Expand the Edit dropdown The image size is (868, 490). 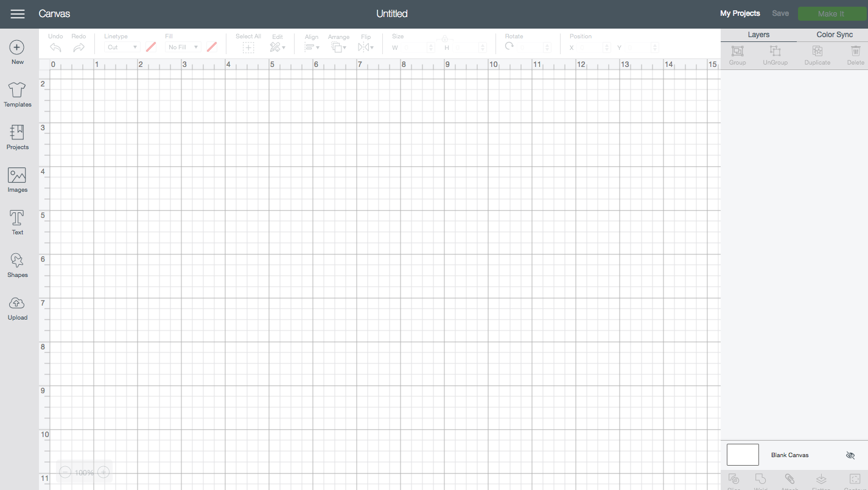click(278, 47)
